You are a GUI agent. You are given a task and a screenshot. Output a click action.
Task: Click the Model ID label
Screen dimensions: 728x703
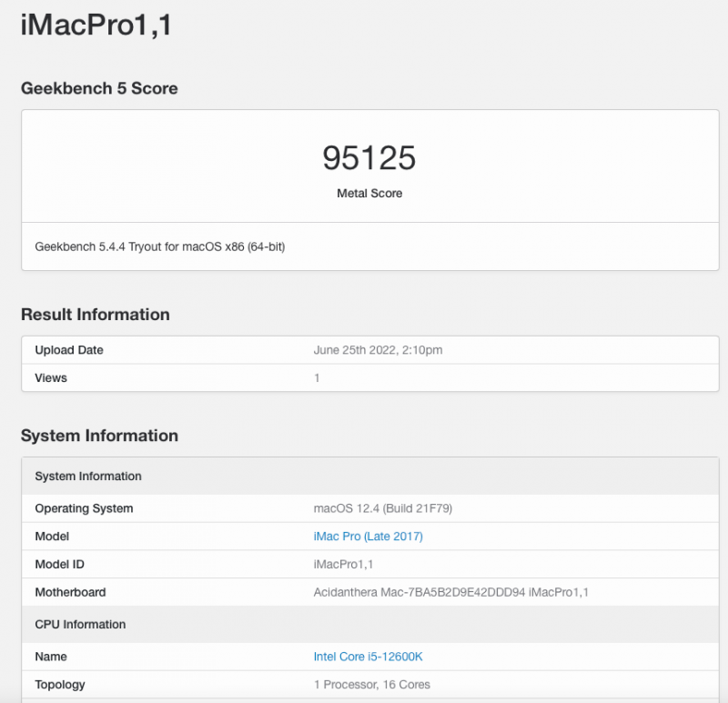60,564
